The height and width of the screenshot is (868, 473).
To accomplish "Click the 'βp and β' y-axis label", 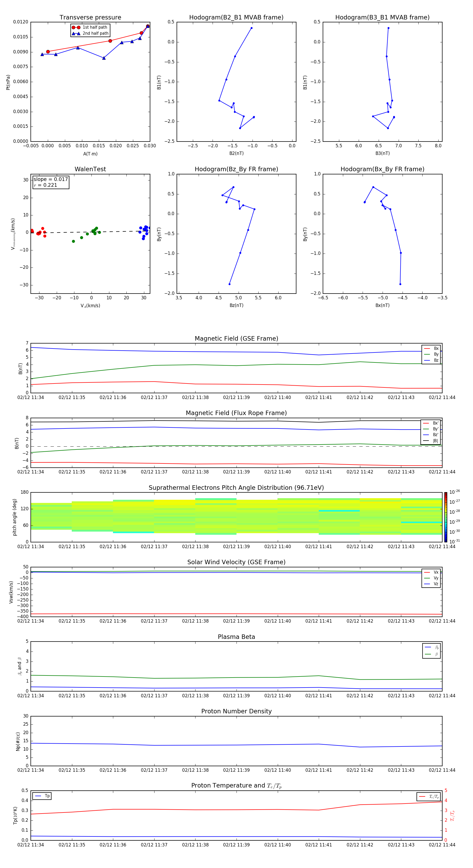I will pyautogui.click(x=19, y=666).
